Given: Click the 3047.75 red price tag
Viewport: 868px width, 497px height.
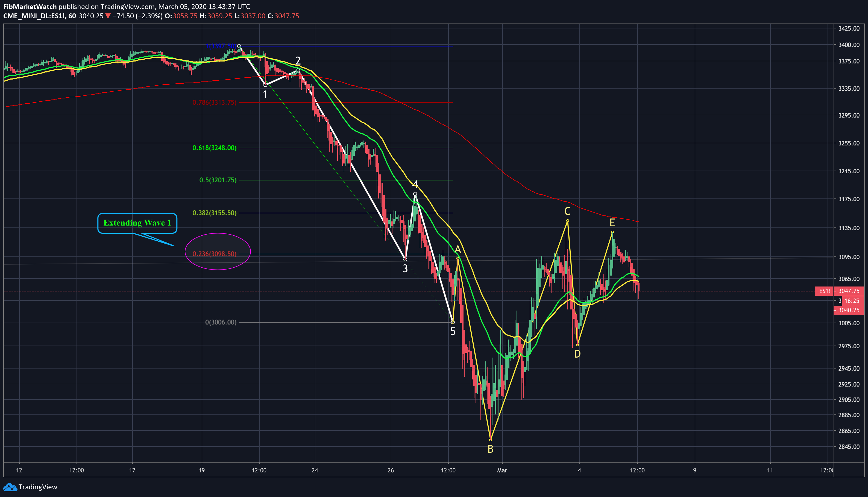Looking at the screenshot, I should click(849, 291).
